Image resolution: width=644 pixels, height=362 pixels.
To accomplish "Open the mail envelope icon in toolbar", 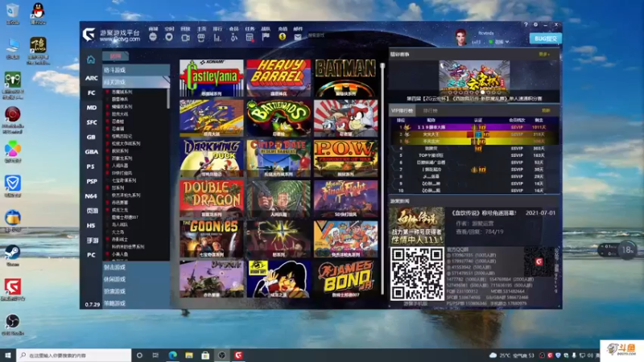I will pyautogui.click(x=298, y=37).
